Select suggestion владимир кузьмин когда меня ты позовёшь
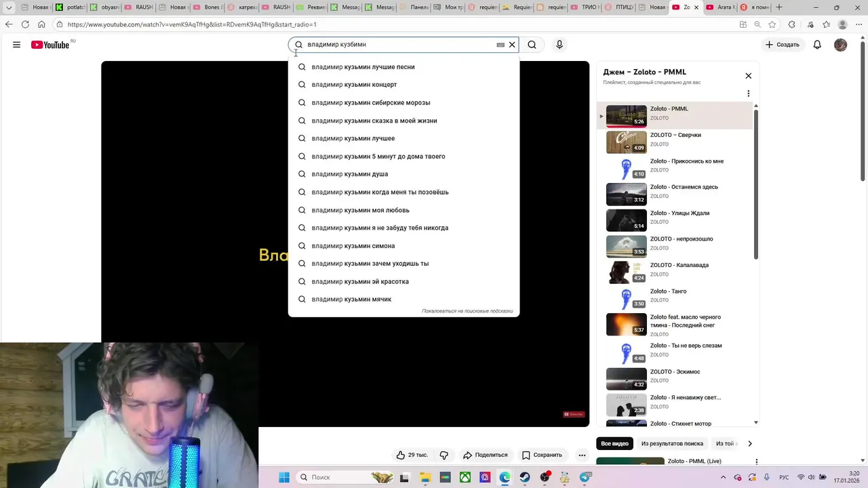This screenshot has height=488, width=868. click(x=403, y=192)
